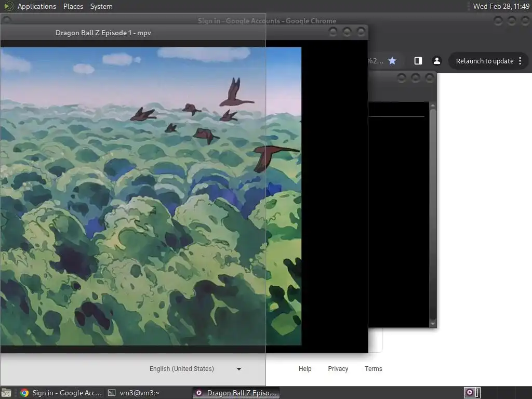Open the Help link on the sign-in page

(304, 369)
